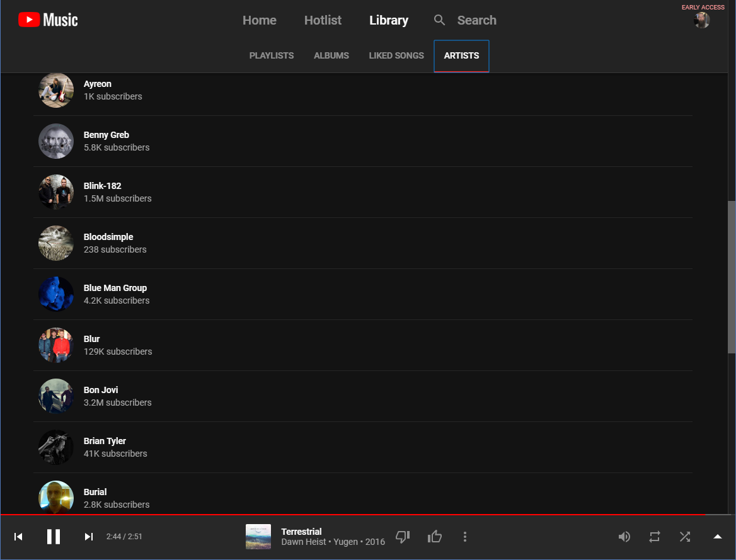Viewport: 736px width, 560px height.
Task: Click the '41K subscribers' text
Action: pyautogui.click(x=115, y=454)
